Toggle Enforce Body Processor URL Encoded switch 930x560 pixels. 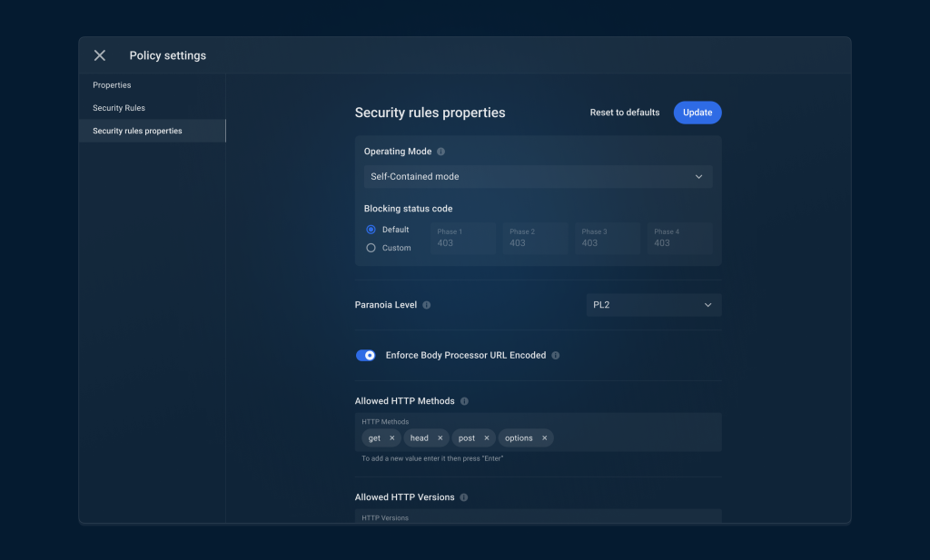click(365, 356)
